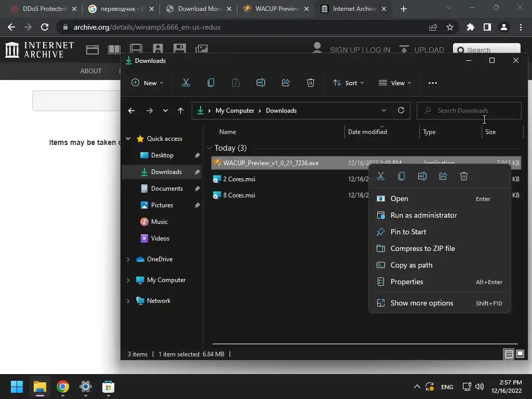Screen dimensions: 532x399
Task: Click the Internet Archive video film icon
Action: pos(136,49)
